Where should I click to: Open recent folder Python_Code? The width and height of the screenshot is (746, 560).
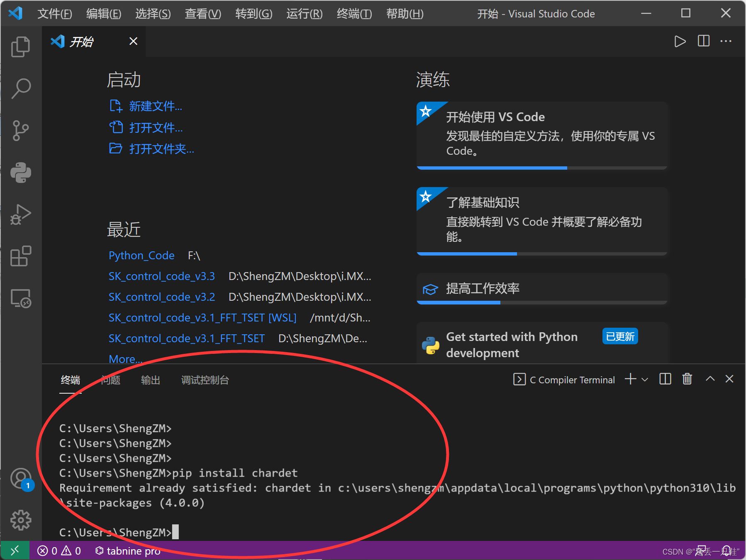(x=141, y=256)
